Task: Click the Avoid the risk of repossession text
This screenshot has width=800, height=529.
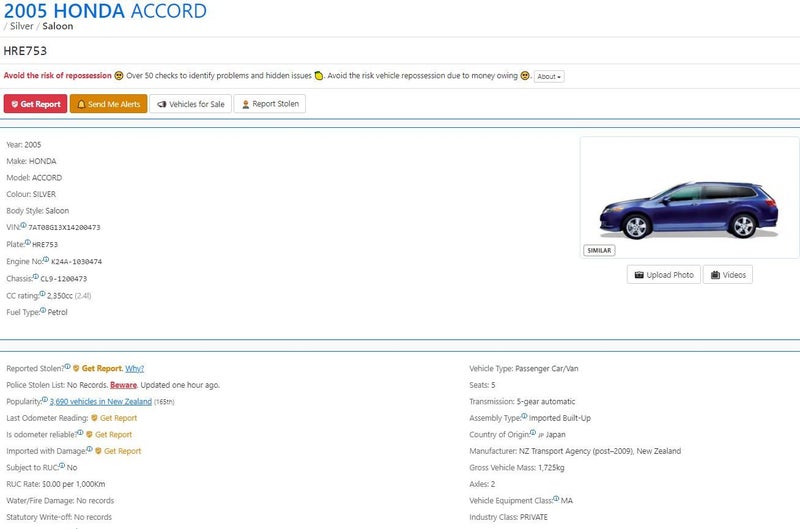Action: click(58, 75)
